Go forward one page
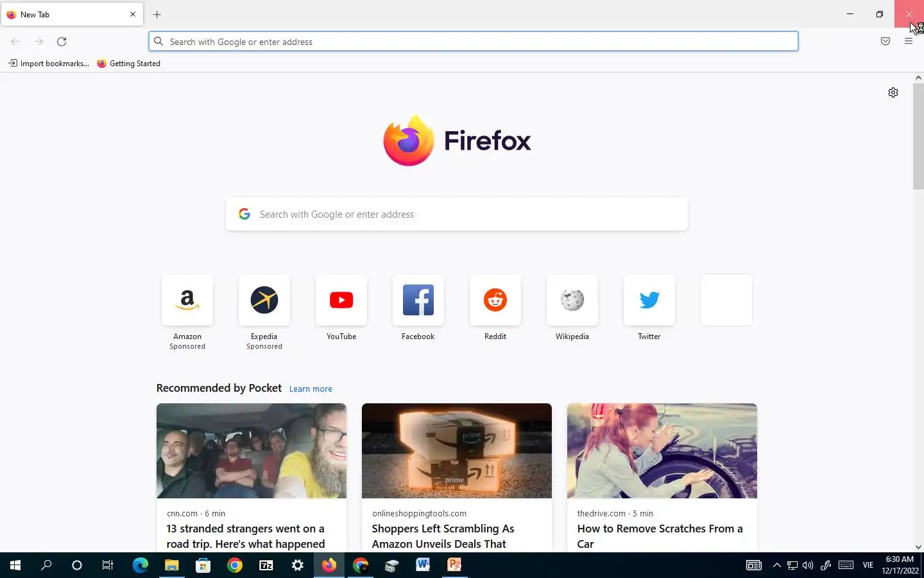This screenshot has width=924, height=578. pos(38,42)
